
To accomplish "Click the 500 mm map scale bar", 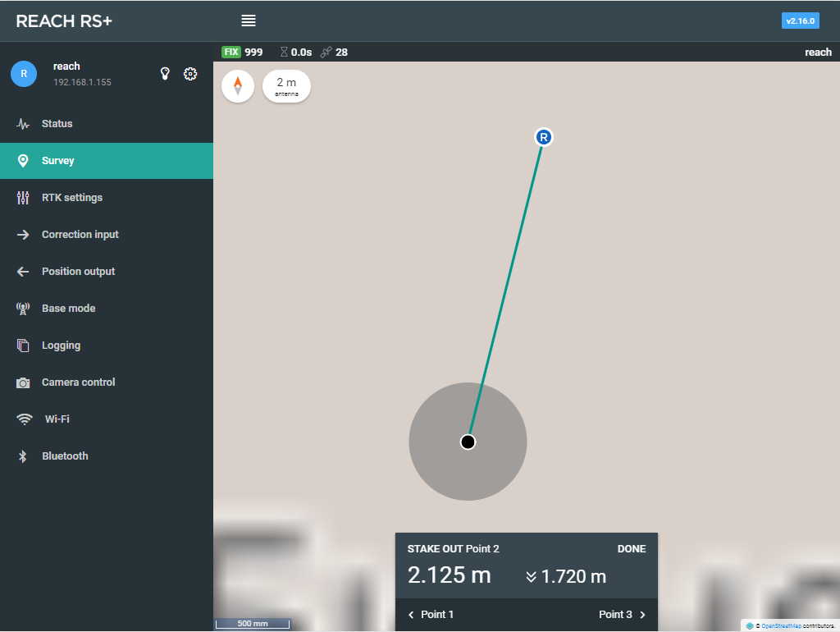I will (253, 624).
